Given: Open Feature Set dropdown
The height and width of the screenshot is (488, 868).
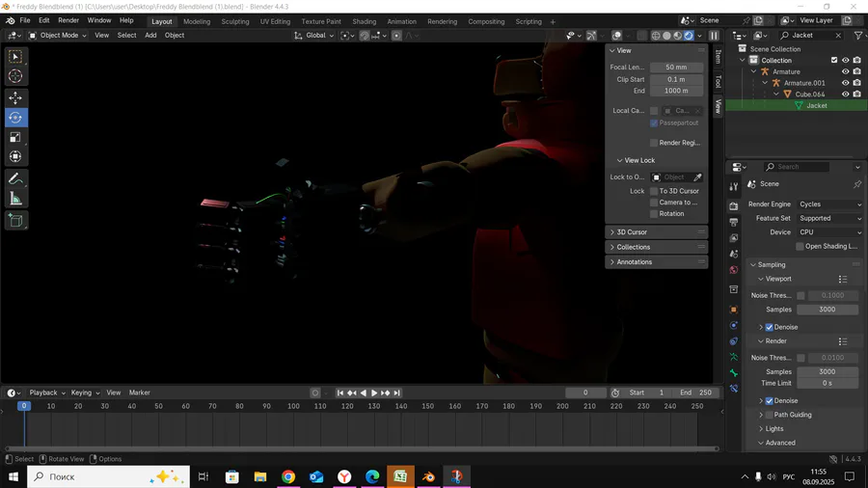Looking at the screenshot, I should click(829, 218).
